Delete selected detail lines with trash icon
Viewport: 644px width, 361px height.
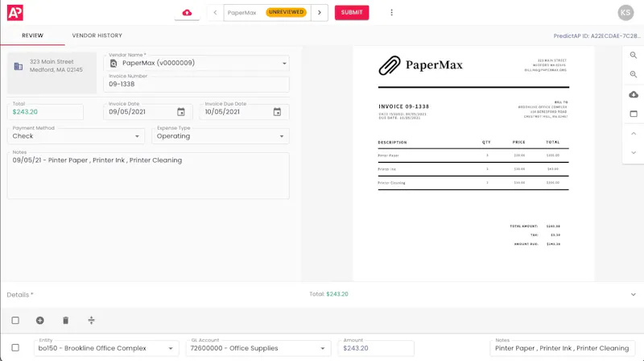coord(65,320)
